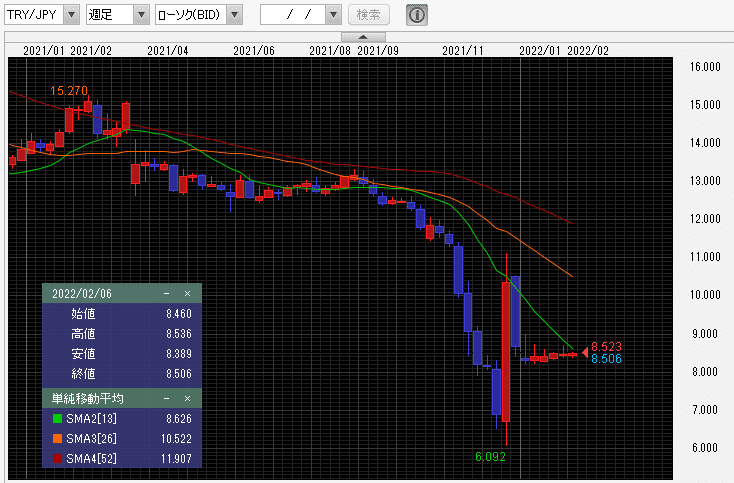The image size is (734, 483).
Task: Open the ローソク(BID) chart type dropdown
Action: tap(235, 15)
